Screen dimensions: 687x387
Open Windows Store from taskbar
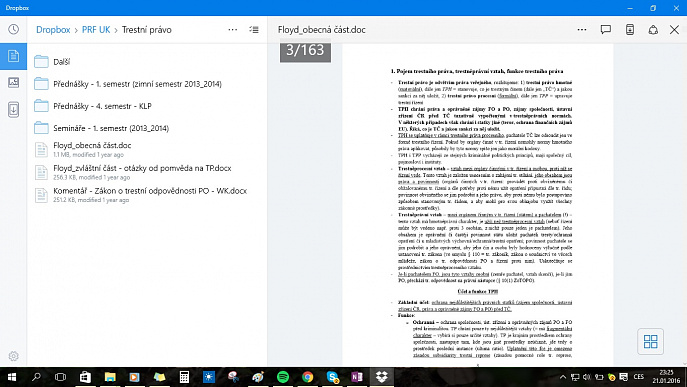pos(85,377)
